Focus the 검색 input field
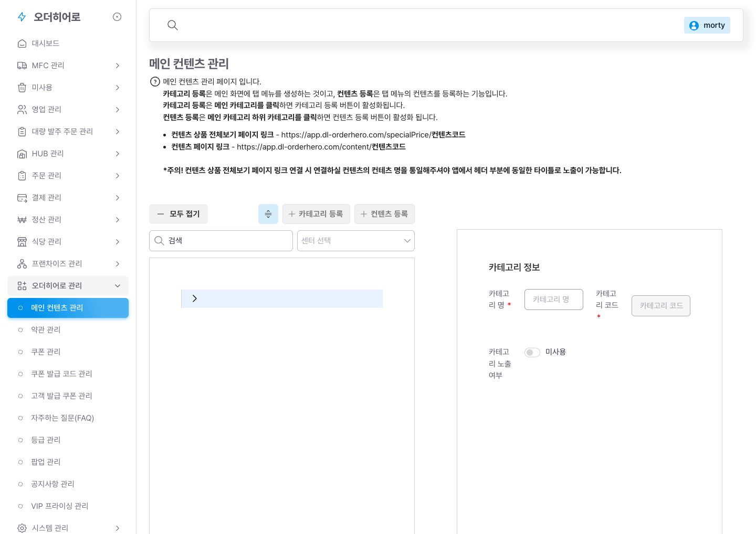Image resolution: width=756 pixels, height=534 pixels. coord(221,241)
